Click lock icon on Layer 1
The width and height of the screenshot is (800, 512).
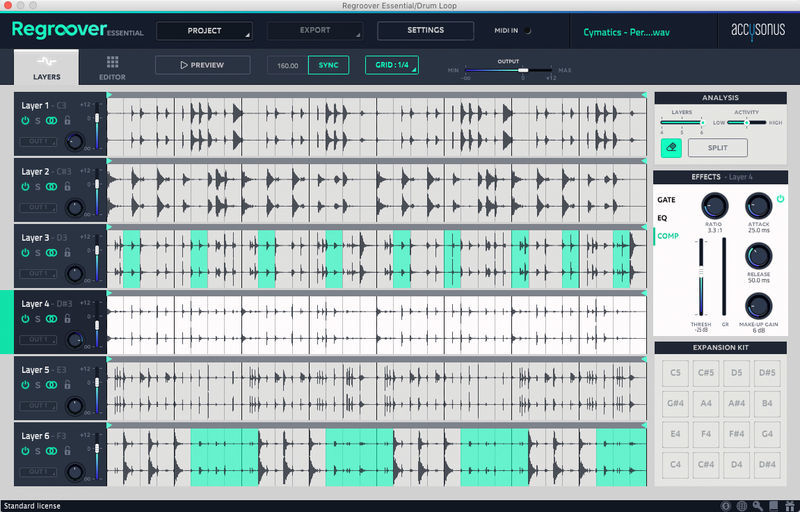67,120
